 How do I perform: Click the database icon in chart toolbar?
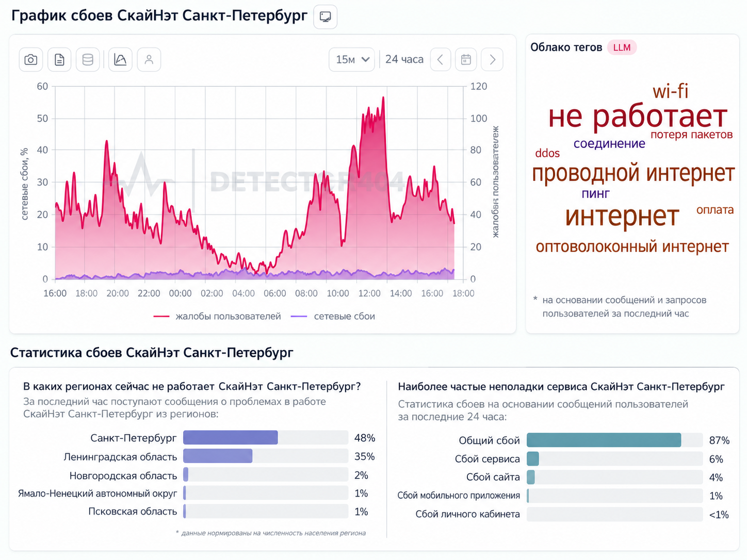(x=88, y=60)
